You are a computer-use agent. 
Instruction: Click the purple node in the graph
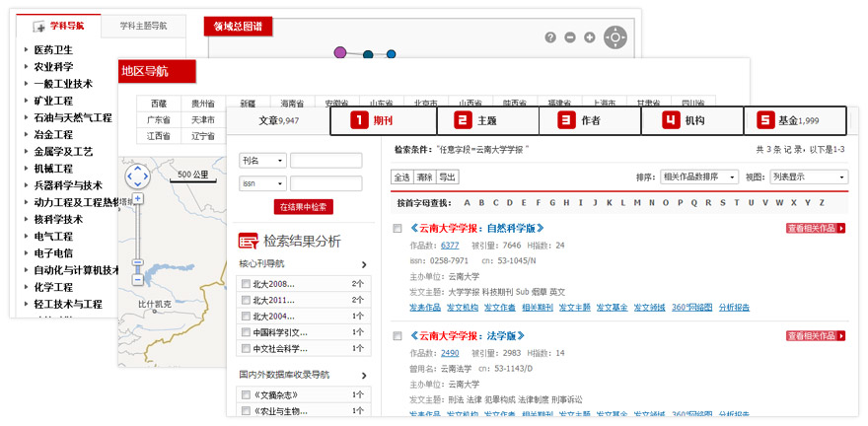pos(340,51)
